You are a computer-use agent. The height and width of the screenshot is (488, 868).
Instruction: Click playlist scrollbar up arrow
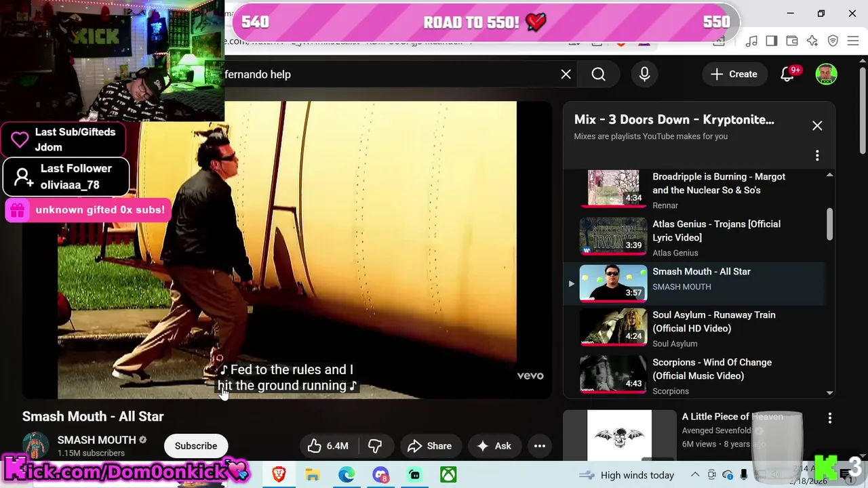tap(829, 175)
